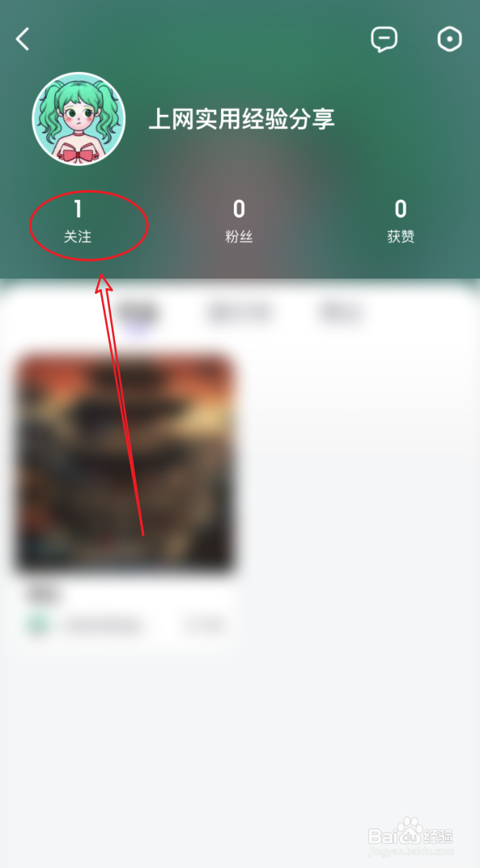Tap the blurred like count on the card
480x868 pixels.
[204, 625]
